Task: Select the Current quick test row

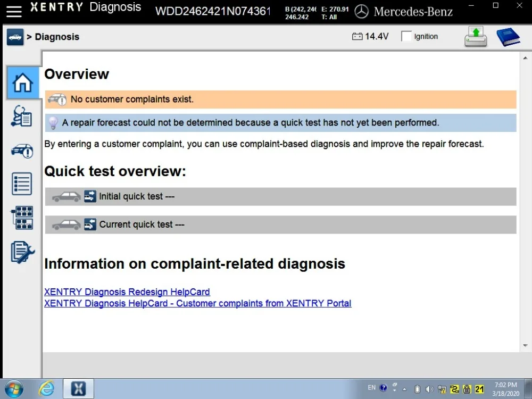Action: click(x=280, y=225)
